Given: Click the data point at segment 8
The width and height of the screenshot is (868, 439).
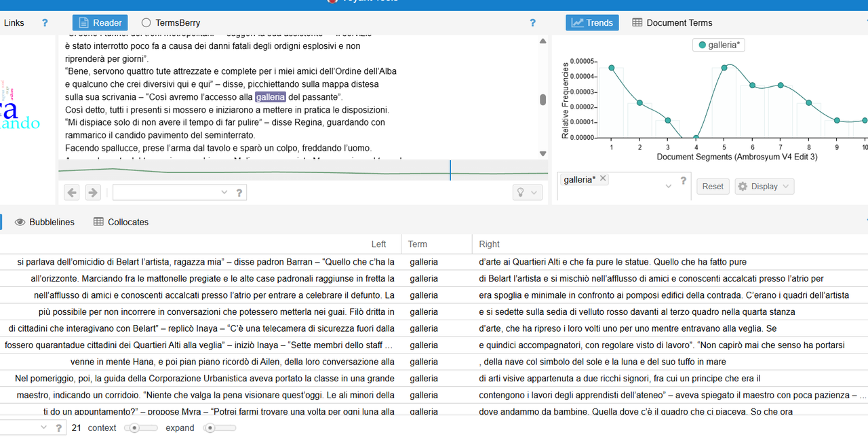Looking at the screenshot, I should (x=809, y=102).
